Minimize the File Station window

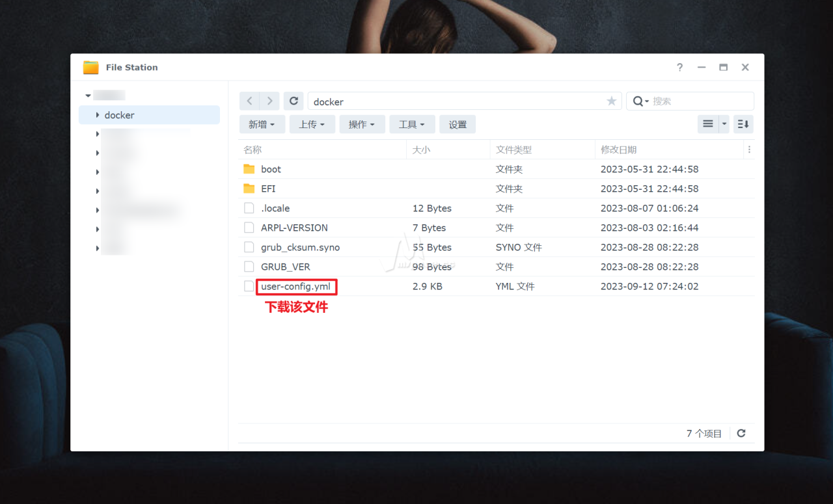point(702,67)
